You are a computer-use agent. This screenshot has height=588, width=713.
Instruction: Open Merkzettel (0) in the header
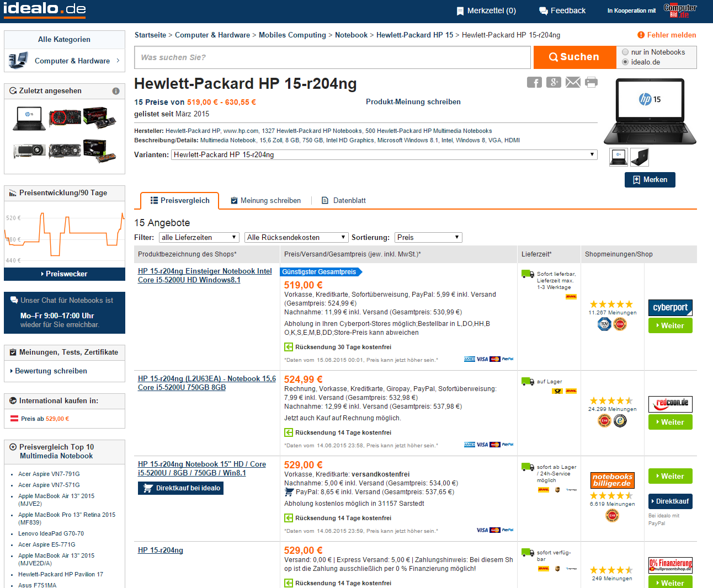[486, 10]
